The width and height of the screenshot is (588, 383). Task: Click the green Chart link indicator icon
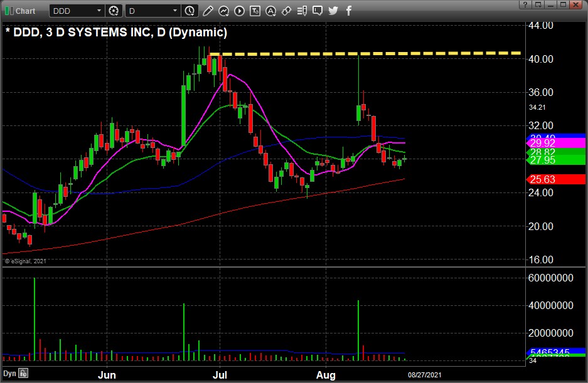pyautogui.click(x=9, y=11)
